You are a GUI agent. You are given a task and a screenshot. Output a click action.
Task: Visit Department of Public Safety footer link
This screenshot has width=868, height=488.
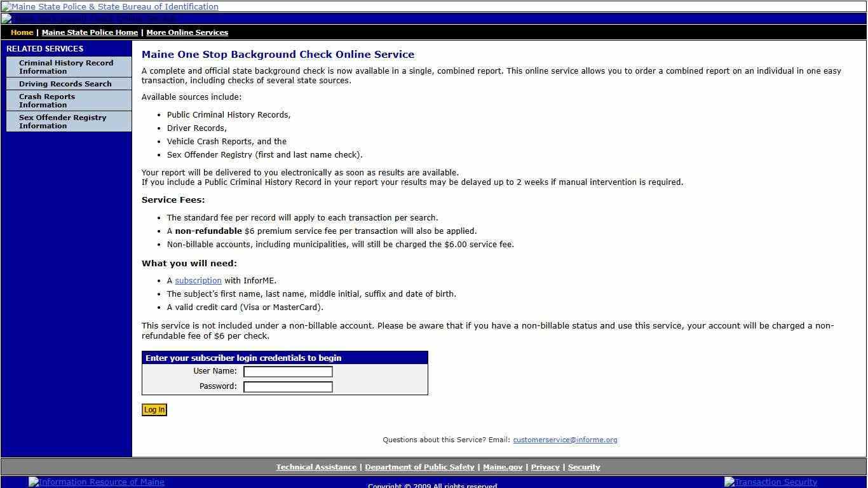pos(419,467)
